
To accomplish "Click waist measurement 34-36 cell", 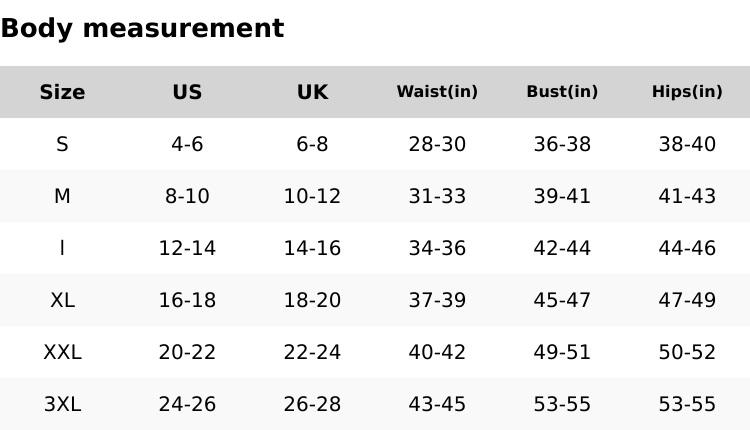I will pyautogui.click(x=437, y=248).
